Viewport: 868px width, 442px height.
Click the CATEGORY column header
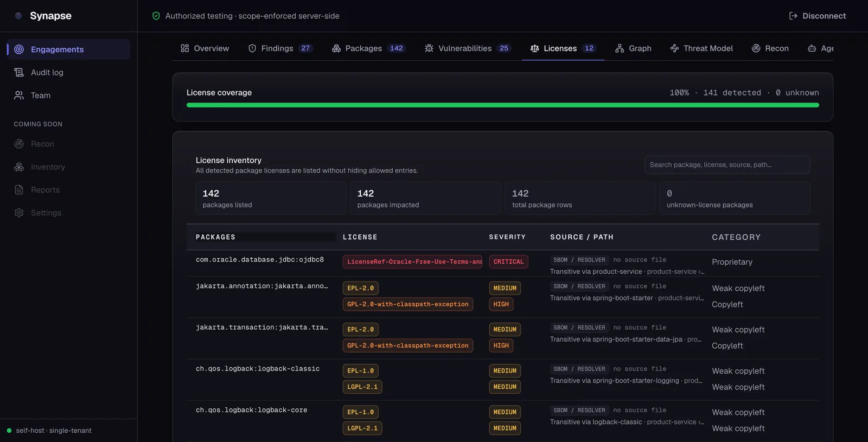pyautogui.click(x=736, y=237)
